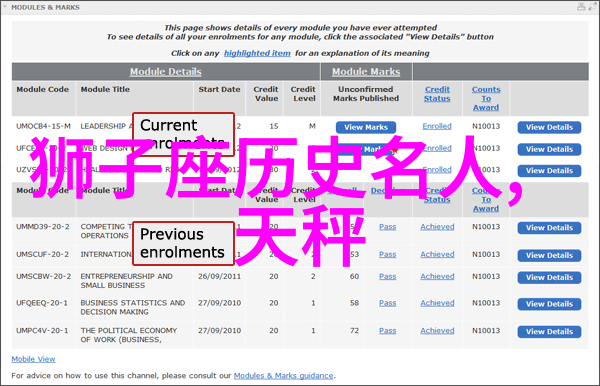Open the Pass link for UMMD39-20-2
The width and height of the screenshot is (600, 386).
388,227
